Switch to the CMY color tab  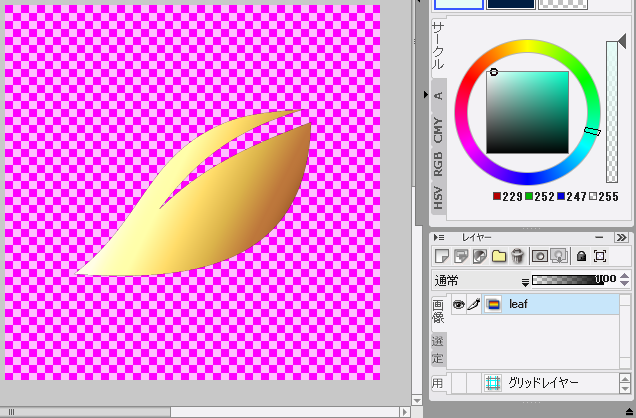[x=438, y=129]
